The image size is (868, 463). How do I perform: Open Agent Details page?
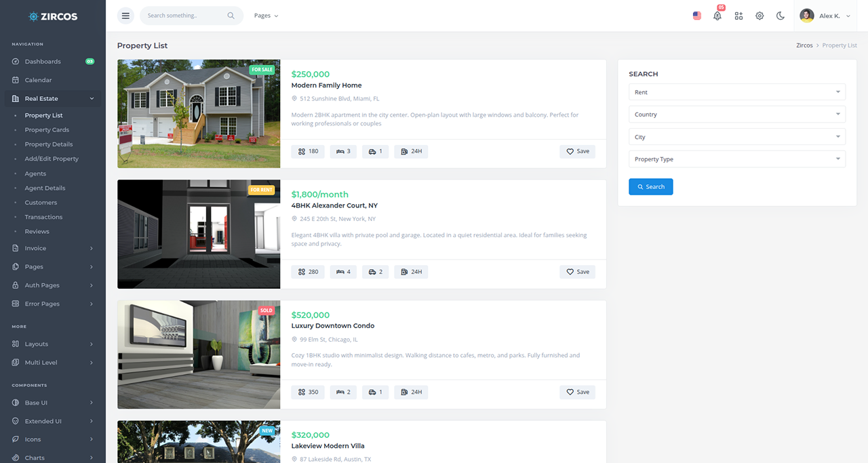tap(45, 188)
